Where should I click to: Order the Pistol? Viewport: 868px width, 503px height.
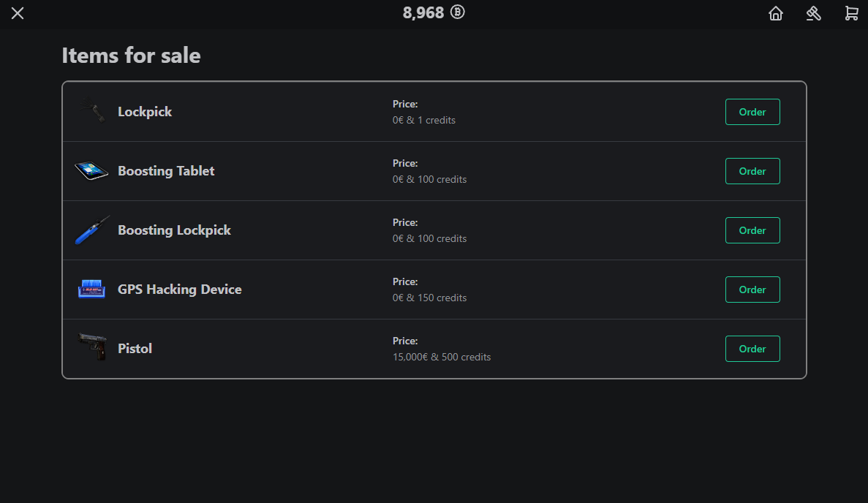(752, 349)
